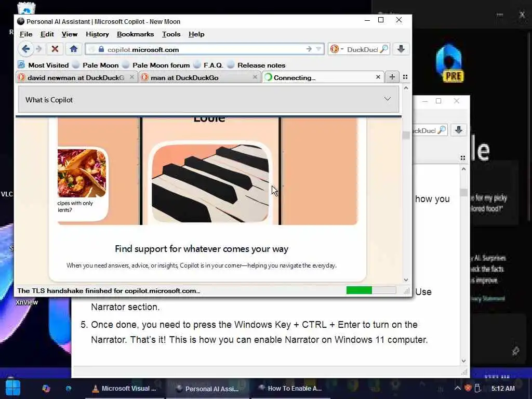Switch to Personal AI Assi... taskbar item

tap(207, 389)
